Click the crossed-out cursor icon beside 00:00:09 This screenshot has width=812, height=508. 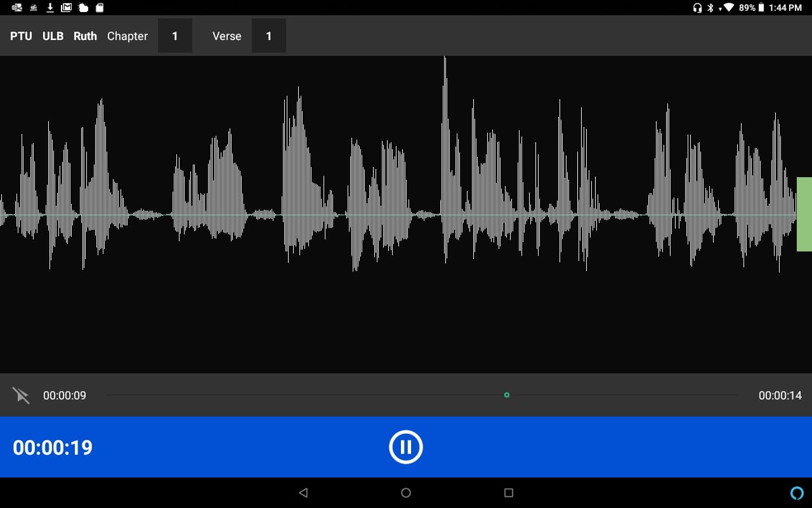(21, 396)
